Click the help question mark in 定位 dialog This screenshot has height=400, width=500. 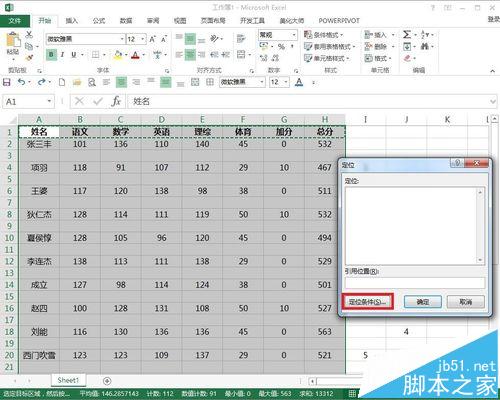pyautogui.click(x=457, y=163)
